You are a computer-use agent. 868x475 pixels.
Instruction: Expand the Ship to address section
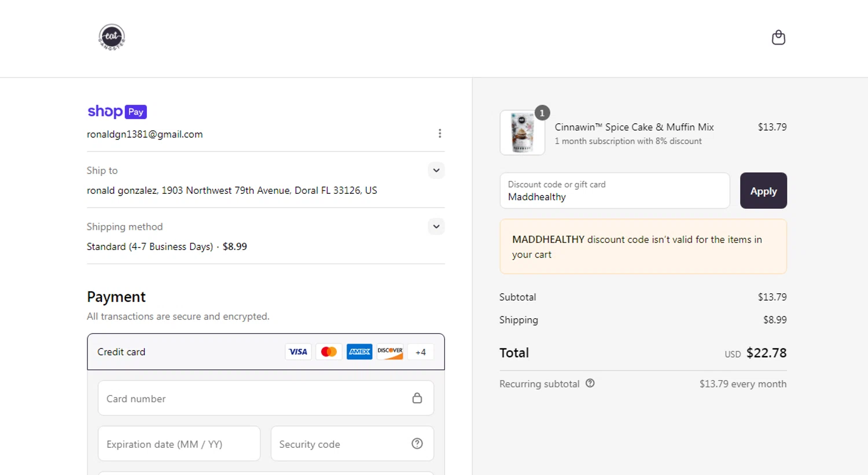436,170
